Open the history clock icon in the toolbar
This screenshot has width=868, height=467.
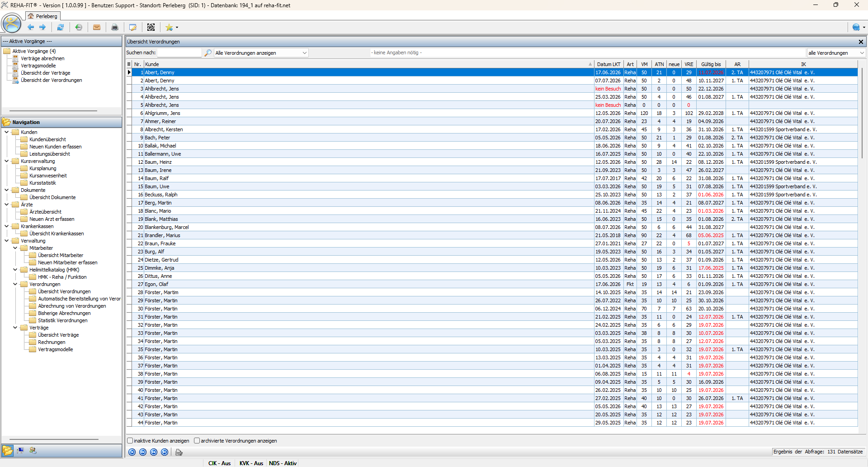79,27
